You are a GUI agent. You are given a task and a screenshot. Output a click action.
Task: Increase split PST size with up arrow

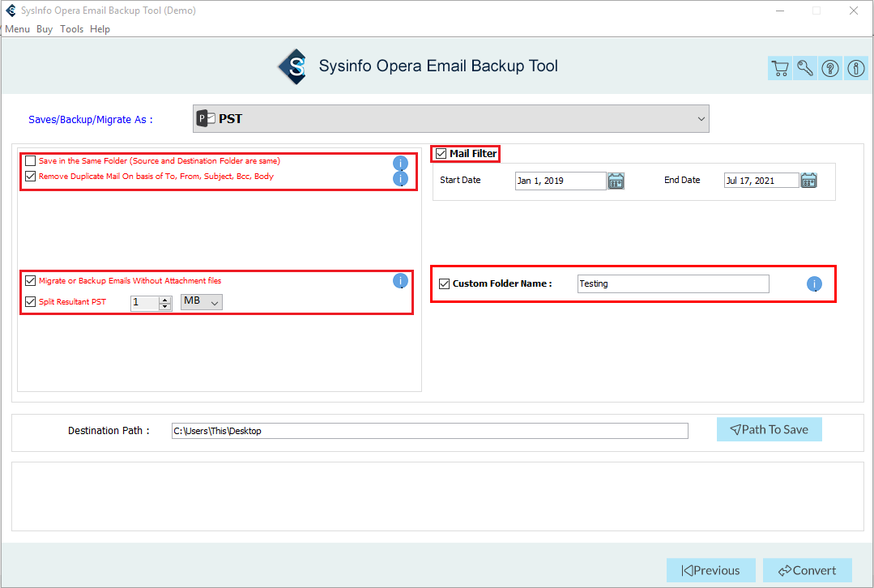tap(165, 300)
